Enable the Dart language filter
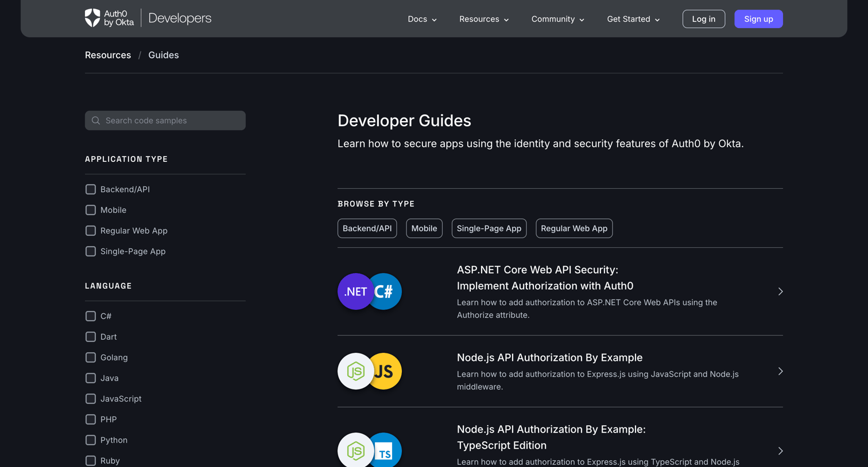Viewport: 868px width, 467px height. click(91, 337)
